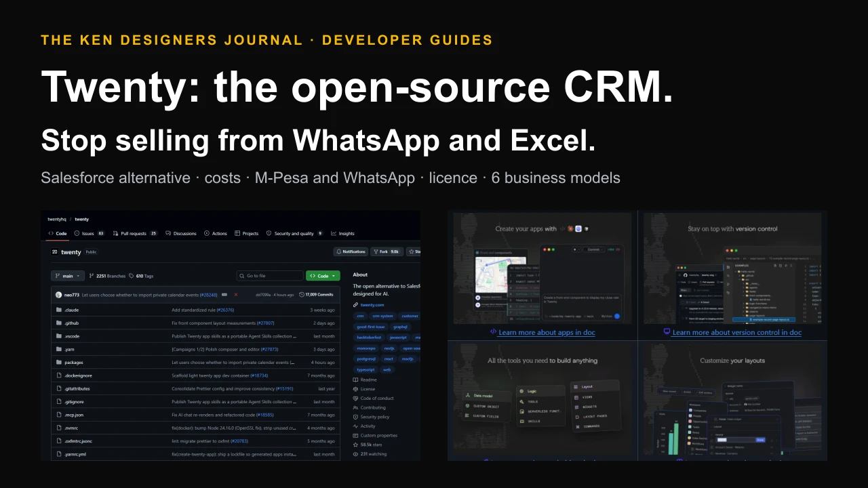Click the crm topic tag
The height and width of the screenshot is (488, 868).
(361, 316)
